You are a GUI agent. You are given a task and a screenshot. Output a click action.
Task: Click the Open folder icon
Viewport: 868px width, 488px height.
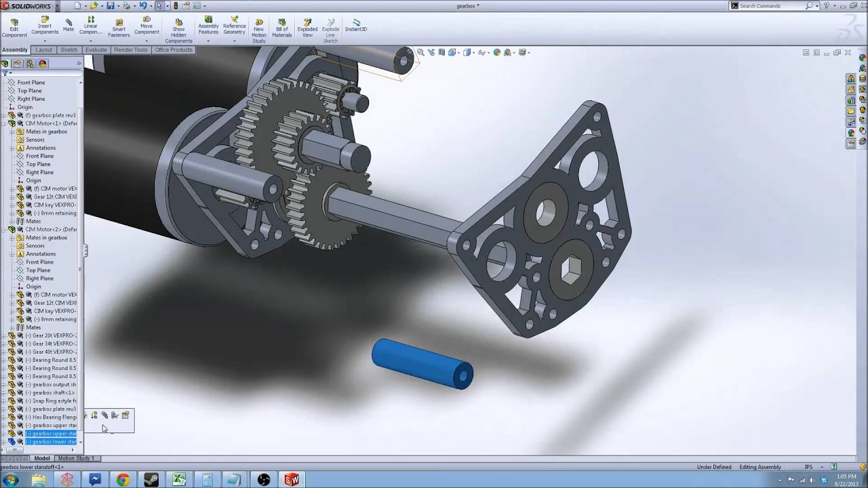[94, 5]
